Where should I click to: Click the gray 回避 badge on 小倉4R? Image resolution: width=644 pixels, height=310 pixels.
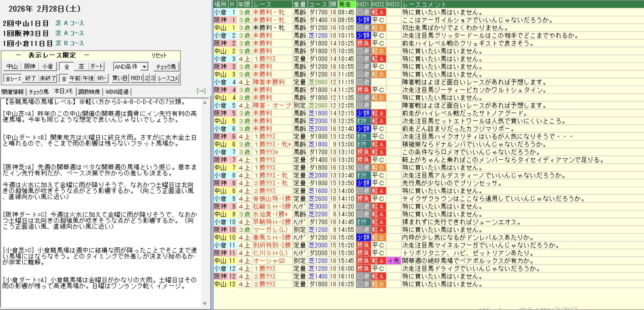click(x=363, y=82)
